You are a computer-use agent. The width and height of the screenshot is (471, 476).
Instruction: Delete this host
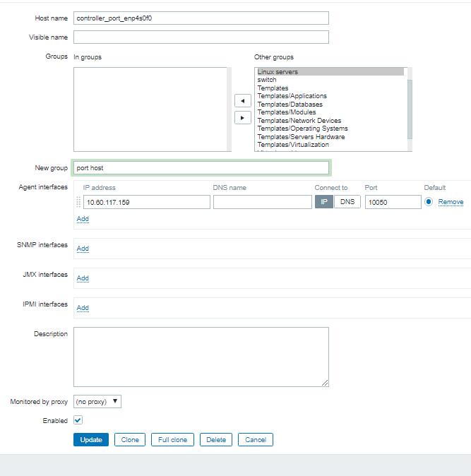(x=216, y=440)
